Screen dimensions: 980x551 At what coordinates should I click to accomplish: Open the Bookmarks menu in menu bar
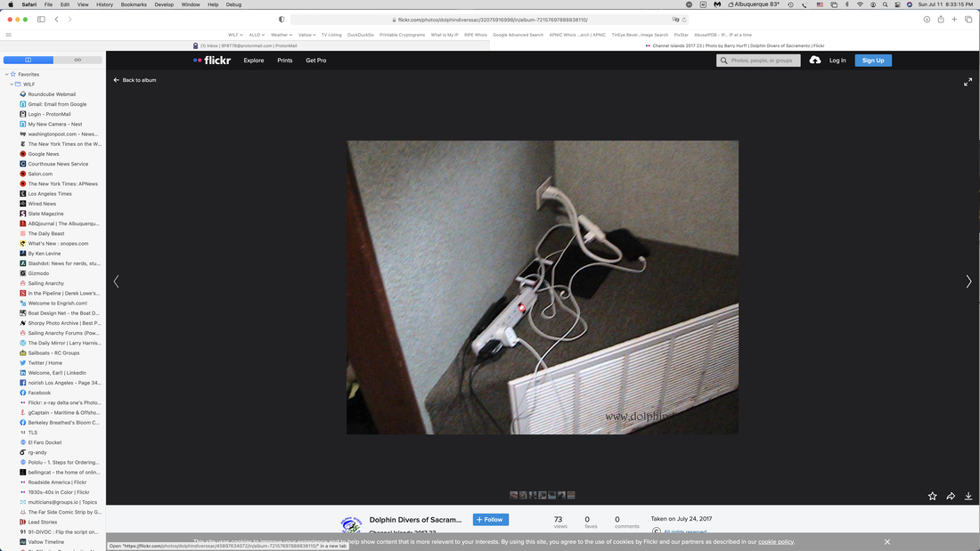[x=134, y=4]
